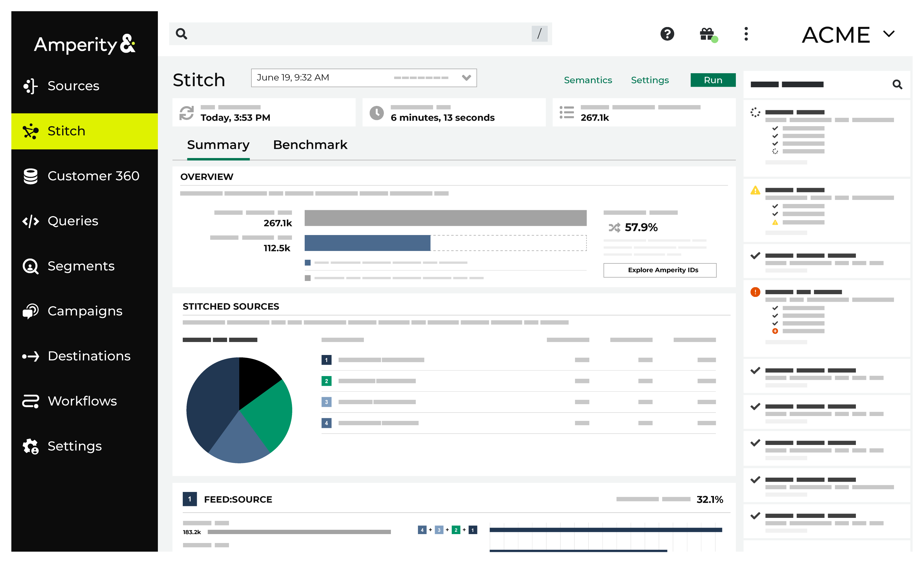Click the small orange failed-step icon
This screenshot has height=563, width=924.
coord(775,331)
